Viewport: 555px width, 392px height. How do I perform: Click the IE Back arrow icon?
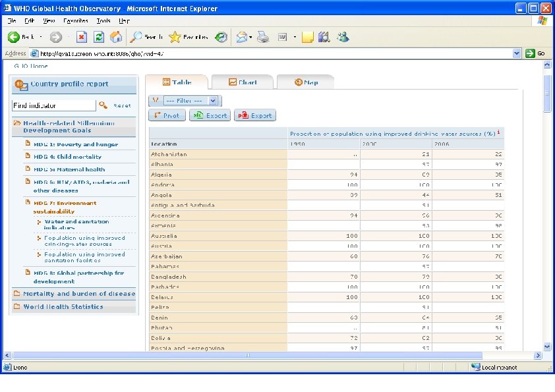(13, 37)
